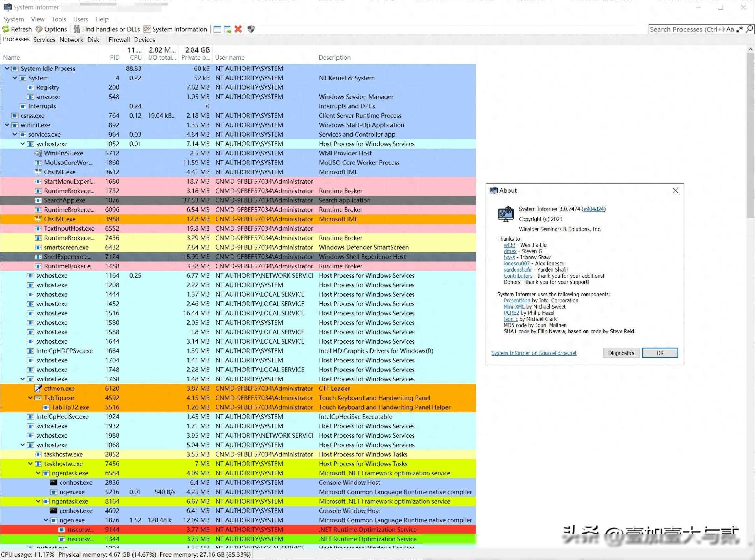Open the Users menu
755x560 pixels.
click(81, 19)
